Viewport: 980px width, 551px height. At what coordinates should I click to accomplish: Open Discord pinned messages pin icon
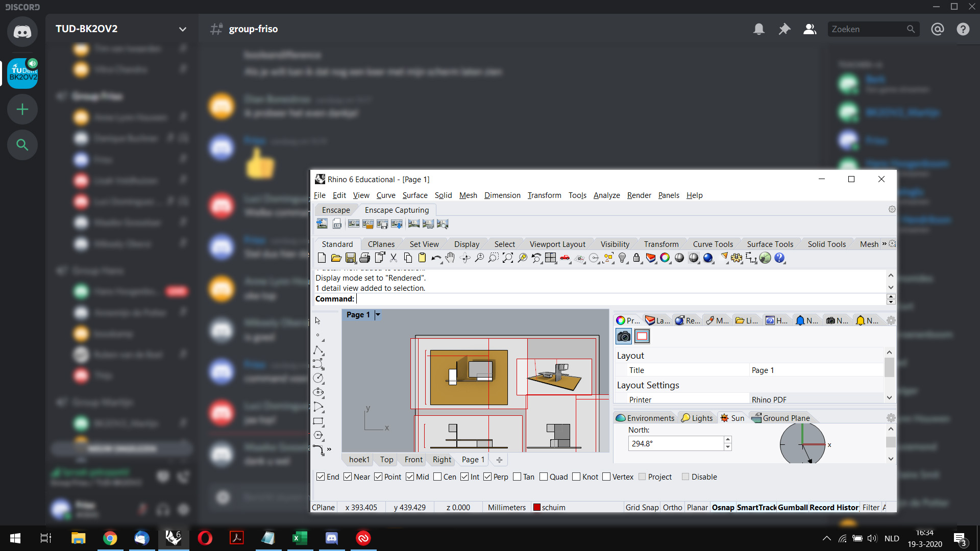(x=785, y=29)
